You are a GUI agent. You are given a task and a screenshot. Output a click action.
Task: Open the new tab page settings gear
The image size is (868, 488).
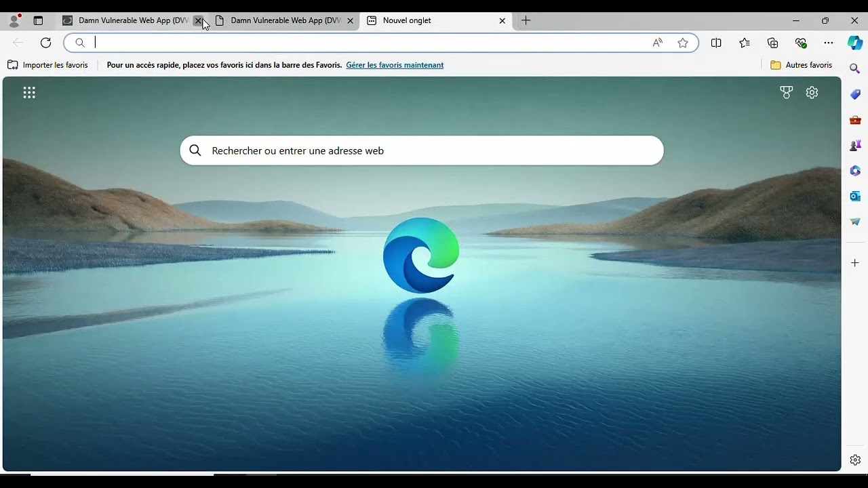812,93
